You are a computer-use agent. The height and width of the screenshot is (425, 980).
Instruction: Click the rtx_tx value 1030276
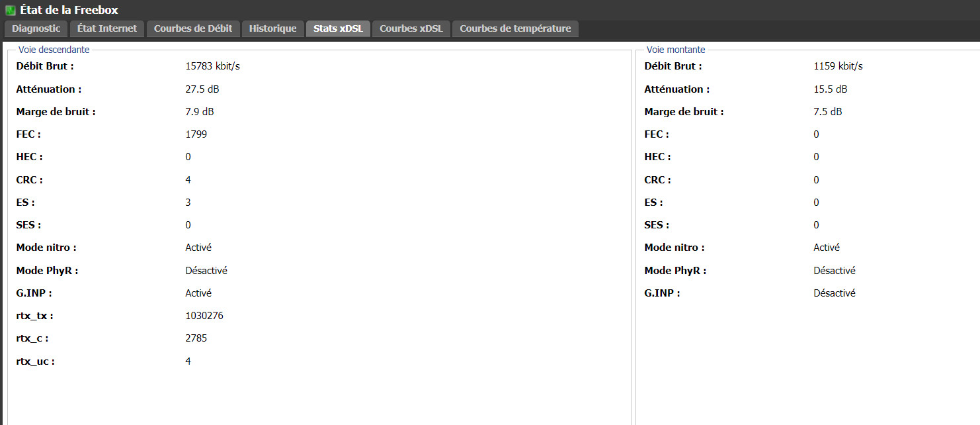pos(204,316)
